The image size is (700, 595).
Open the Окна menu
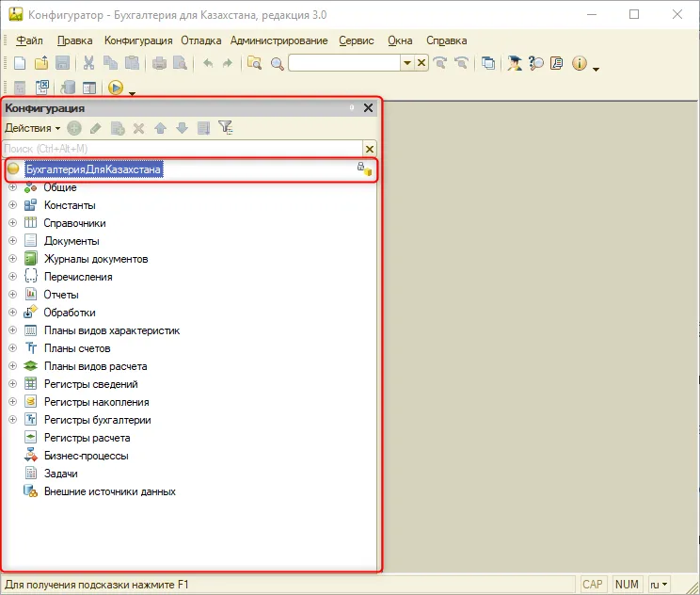(x=400, y=40)
